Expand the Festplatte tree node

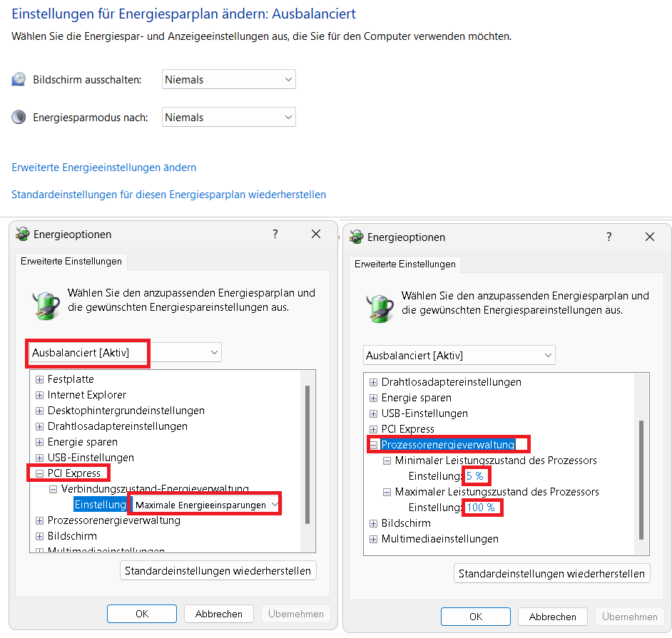pos(39,379)
